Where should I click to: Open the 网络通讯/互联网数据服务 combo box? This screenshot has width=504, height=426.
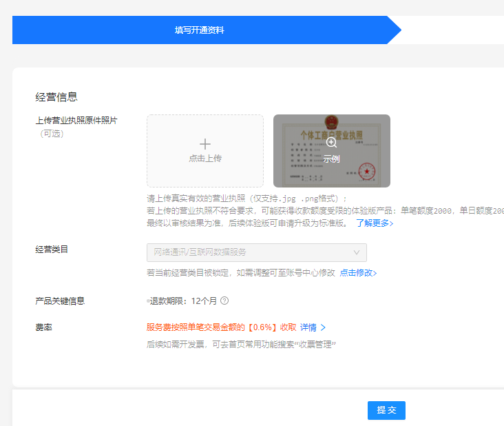click(256, 253)
